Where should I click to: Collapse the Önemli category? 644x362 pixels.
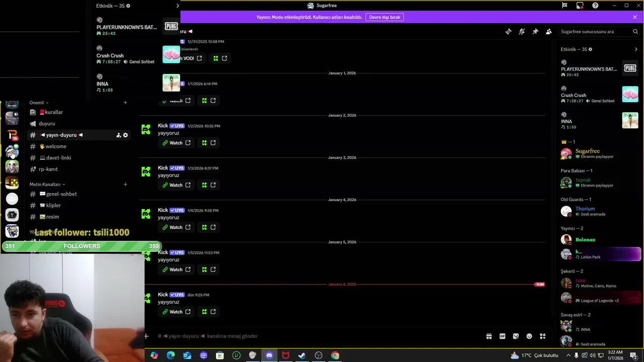(x=39, y=103)
